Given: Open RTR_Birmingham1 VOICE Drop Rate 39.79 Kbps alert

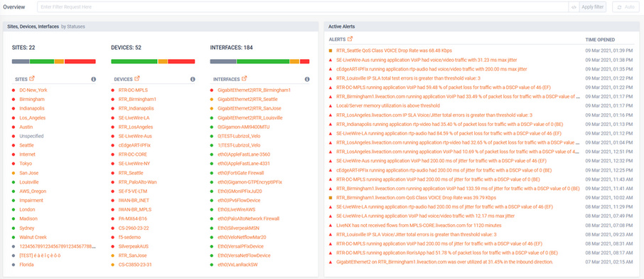Looking at the screenshot, I should [416, 198].
